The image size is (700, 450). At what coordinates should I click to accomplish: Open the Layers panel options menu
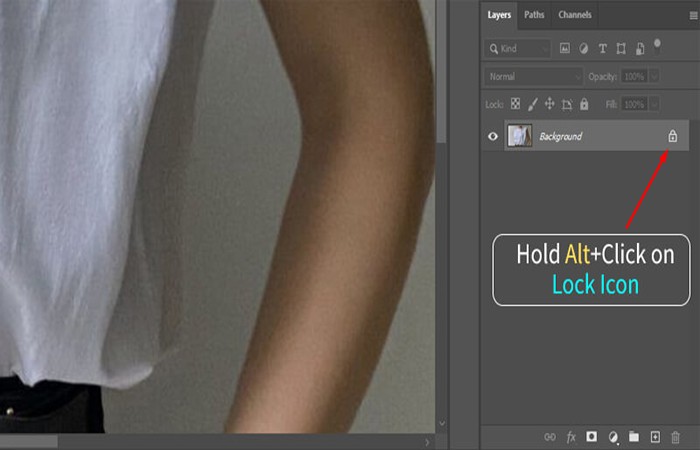[693, 16]
